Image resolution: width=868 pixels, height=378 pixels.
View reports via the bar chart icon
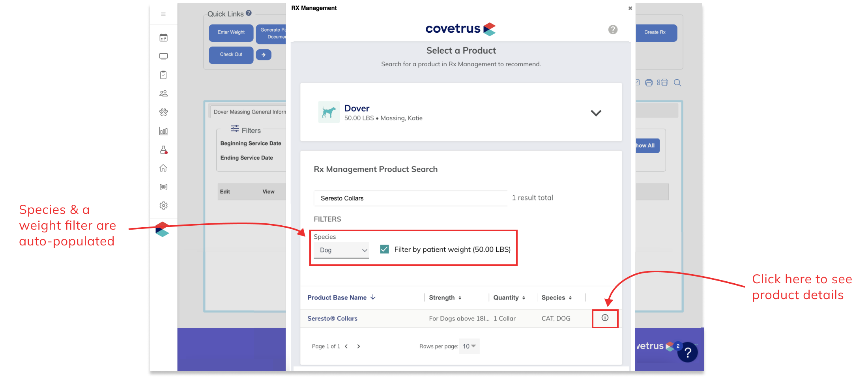click(x=163, y=131)
